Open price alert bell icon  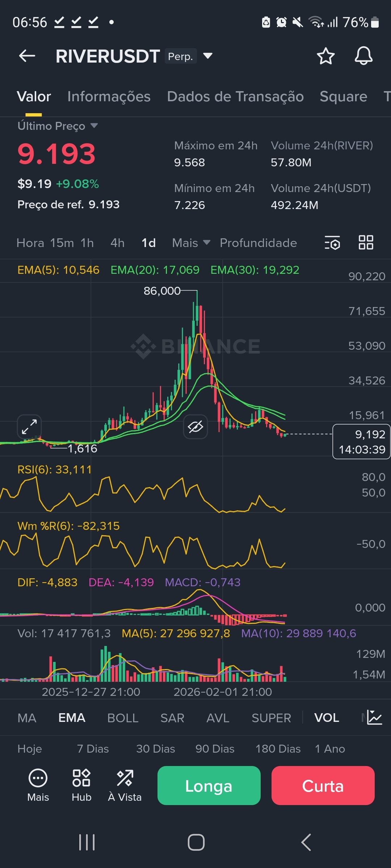click(363, 56)
